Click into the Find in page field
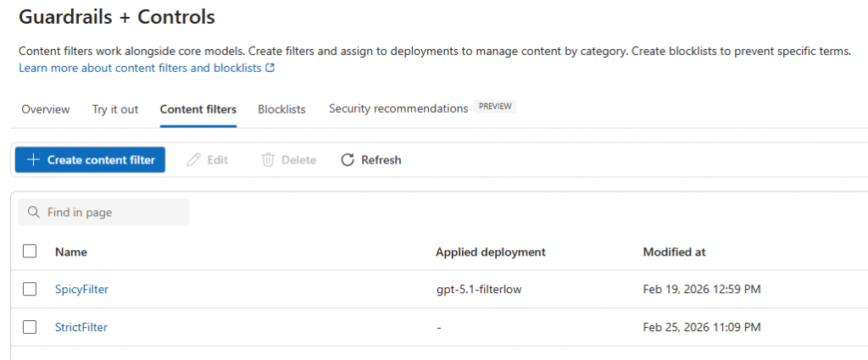Viewport: 868px width, 360px height. coord(110,213)
